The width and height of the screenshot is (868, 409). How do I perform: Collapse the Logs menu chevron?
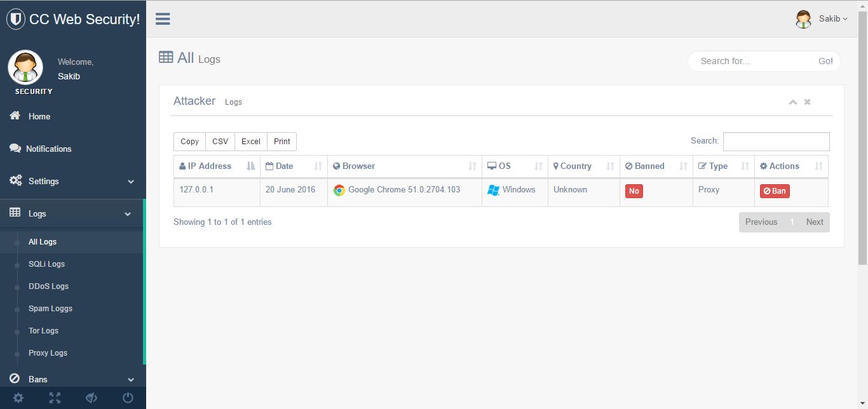coord(128,214)
